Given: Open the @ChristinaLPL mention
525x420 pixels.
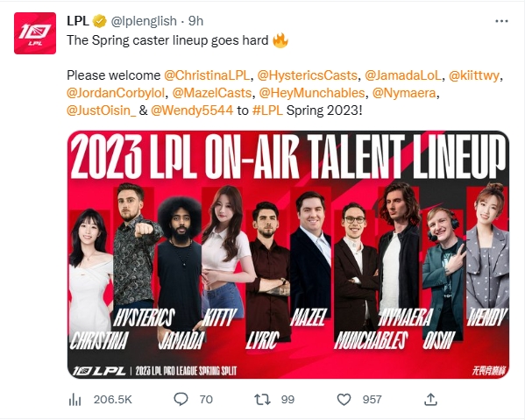Looking at the screenshot, I should (x=207, y=75).
